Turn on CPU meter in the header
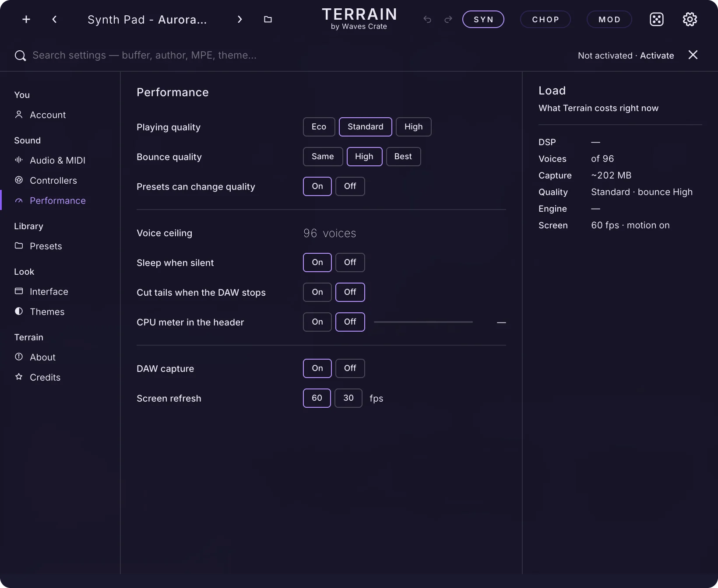718x588 pixels. 317,322
